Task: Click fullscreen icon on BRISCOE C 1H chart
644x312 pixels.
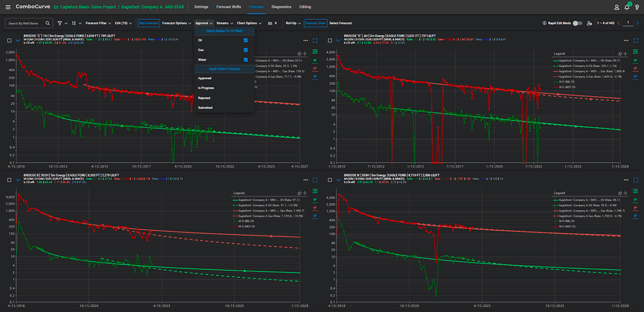Action: 315,40
